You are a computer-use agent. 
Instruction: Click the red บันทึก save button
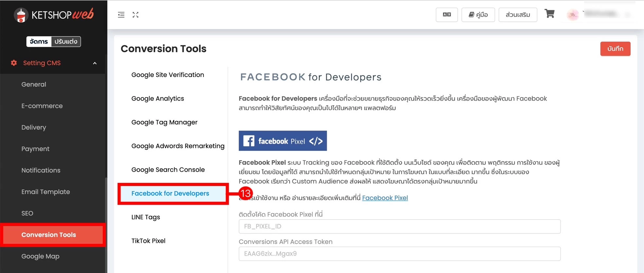(615, 49)
